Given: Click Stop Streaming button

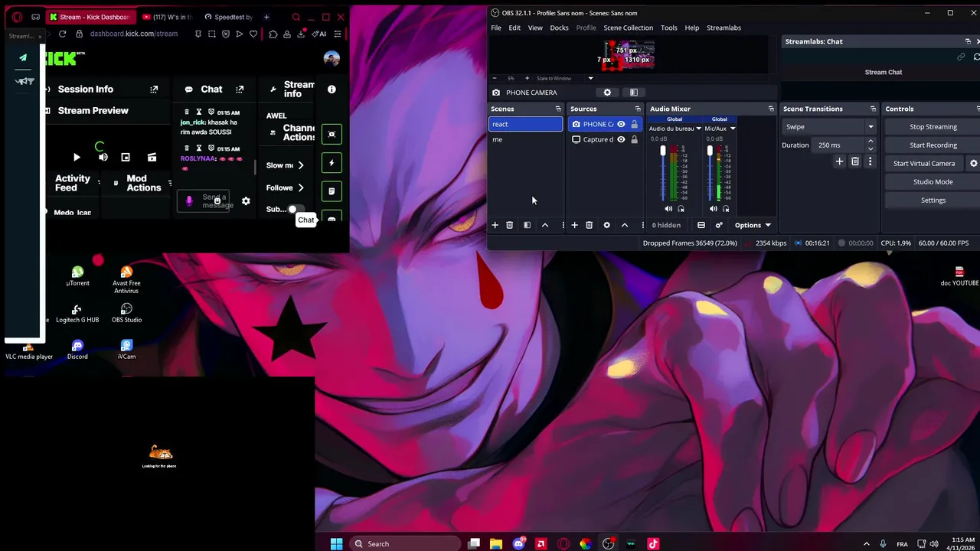Looking at the screenshot, I should point(933,127).
